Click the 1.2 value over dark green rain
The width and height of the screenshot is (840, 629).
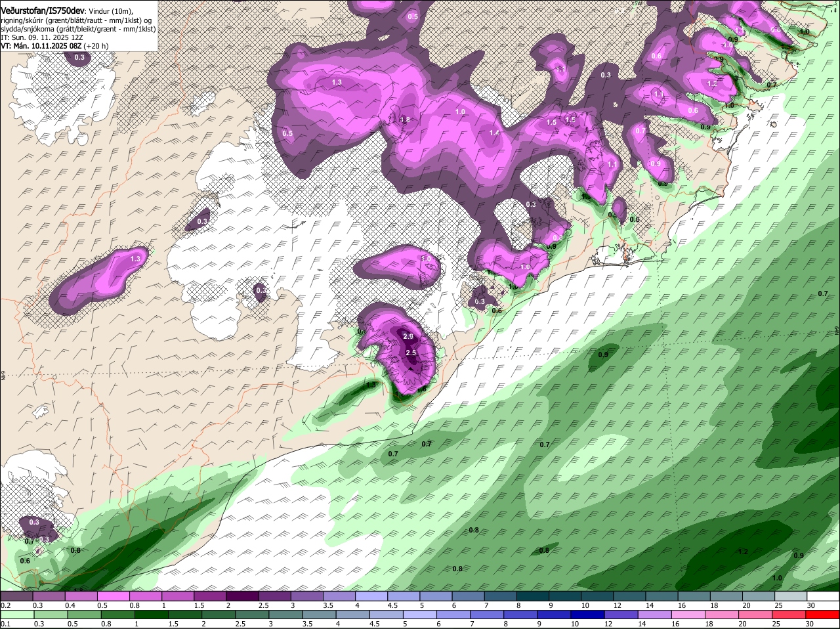743,552
